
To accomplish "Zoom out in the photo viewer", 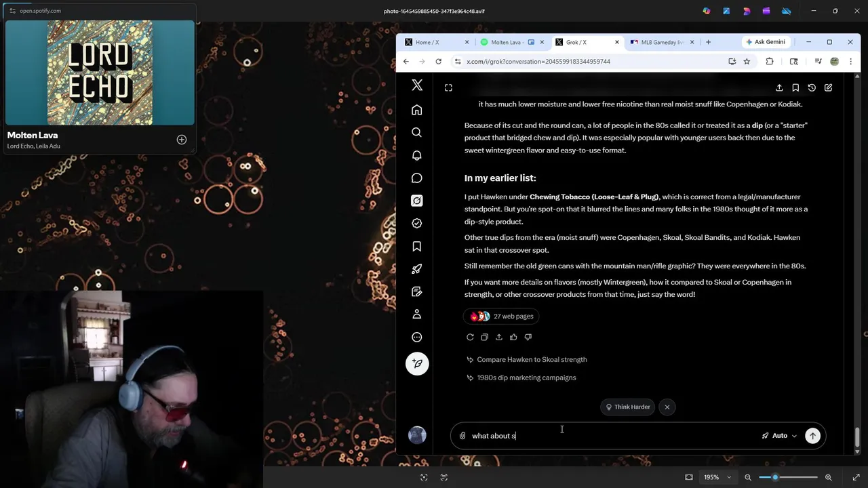I will [748, 477].
